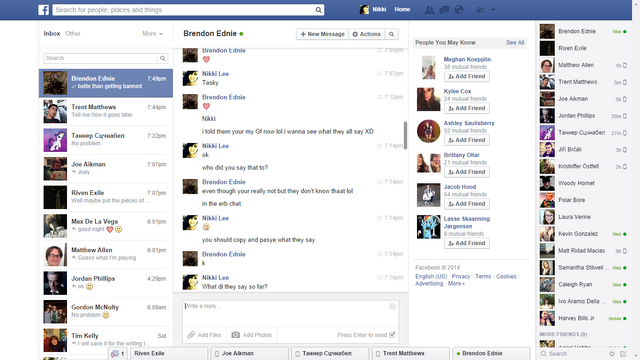Open Riven Exile conversation in inbox

click(x=106, y=197)
